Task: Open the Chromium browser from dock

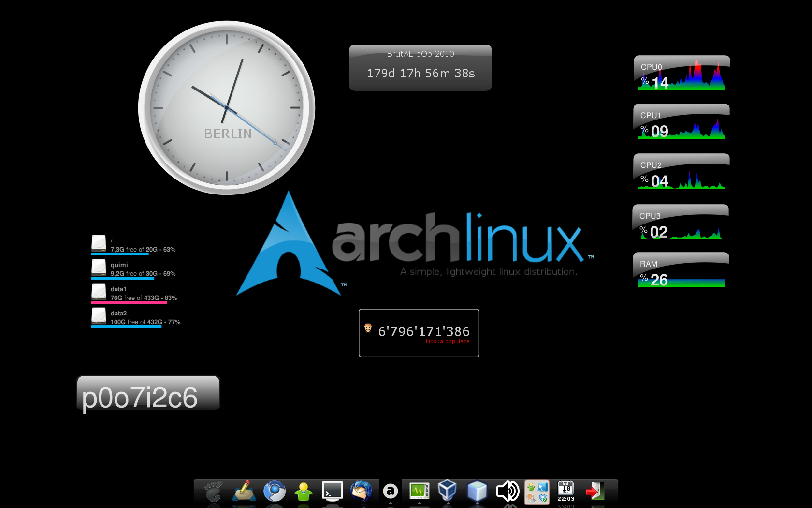Action: coord(275,492)
